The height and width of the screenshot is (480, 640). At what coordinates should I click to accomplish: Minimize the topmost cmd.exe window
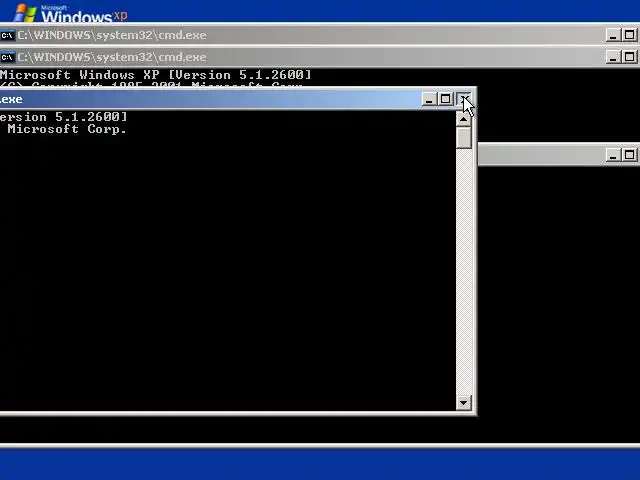click(x=613, y=35)
